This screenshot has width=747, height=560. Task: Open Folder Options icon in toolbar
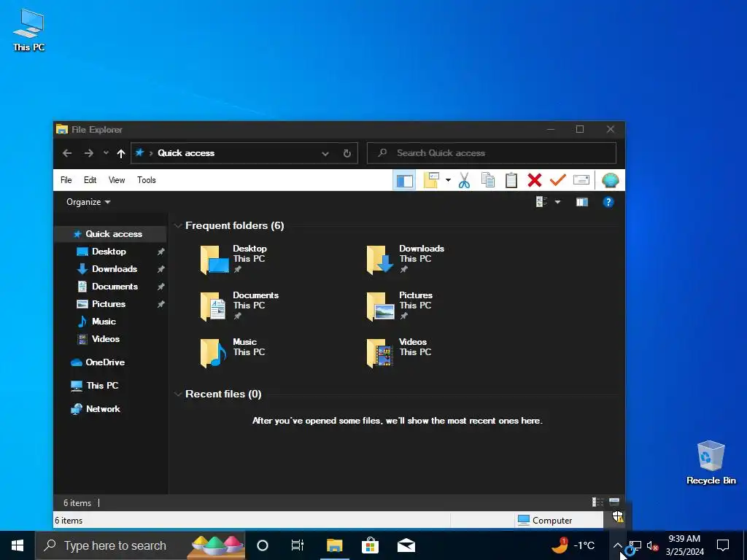coord(431,180)
